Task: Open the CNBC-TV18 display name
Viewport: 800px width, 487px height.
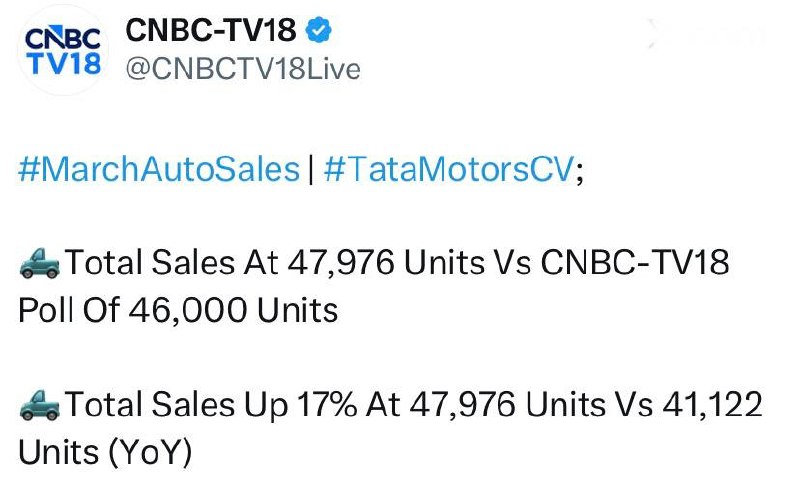Action: click(x=211, y=31)
